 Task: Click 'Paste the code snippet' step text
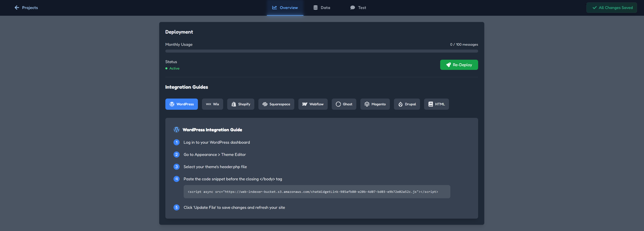[x=233, y=179]
